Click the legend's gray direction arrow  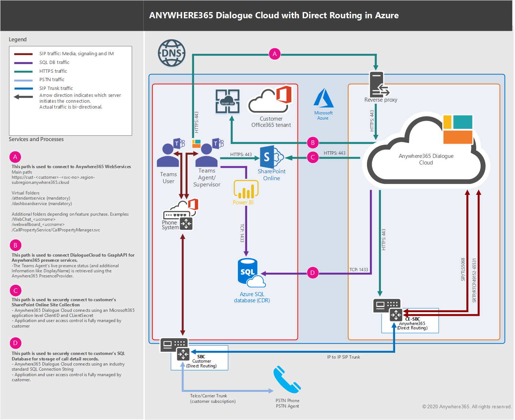tap(23, 97)
